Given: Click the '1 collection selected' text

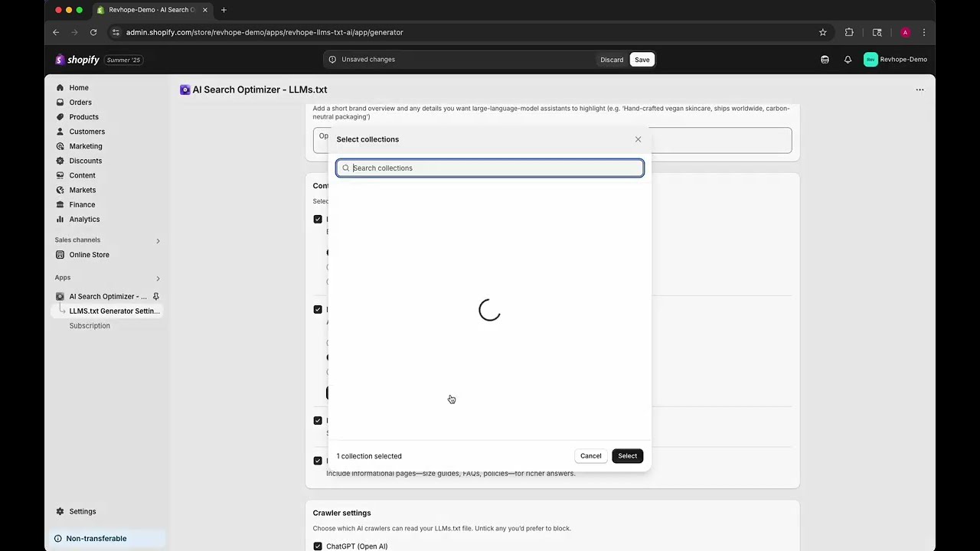Looking at the screenshot, I should [369, 456].
